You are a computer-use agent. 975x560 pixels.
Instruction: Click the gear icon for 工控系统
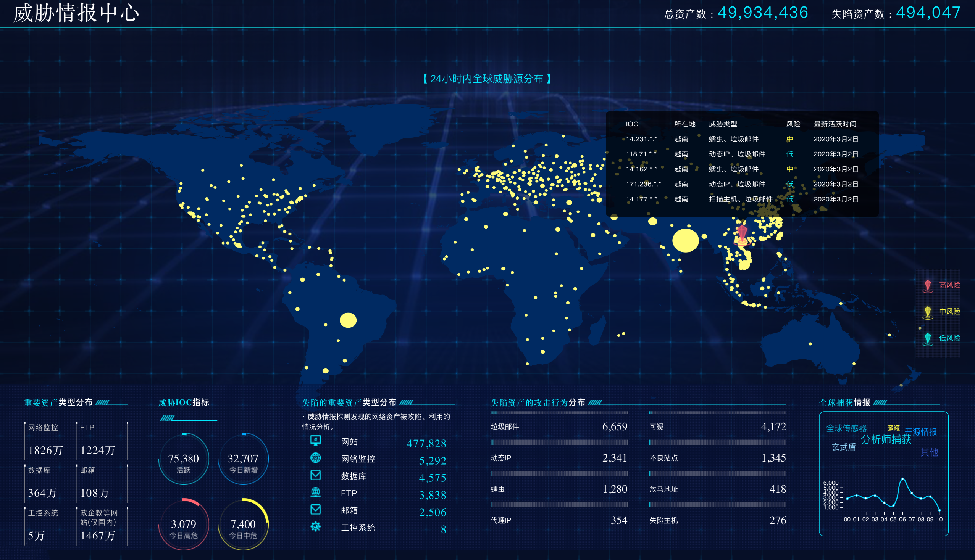(x=316, y=526)
